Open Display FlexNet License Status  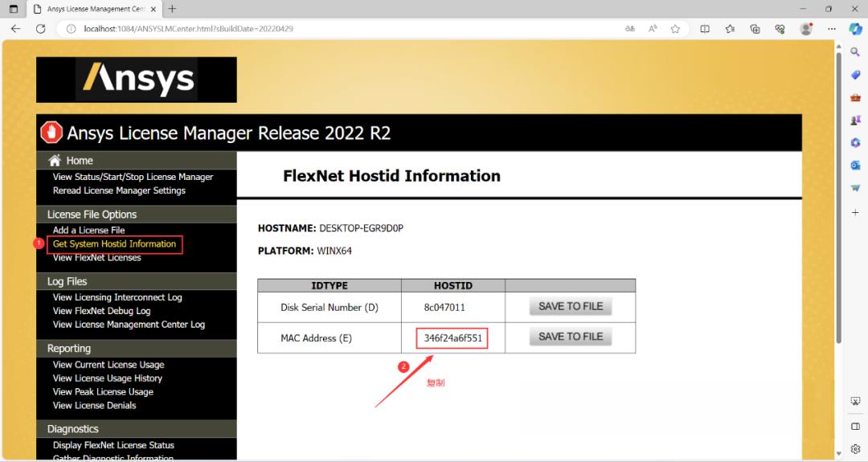pos(113,445)
